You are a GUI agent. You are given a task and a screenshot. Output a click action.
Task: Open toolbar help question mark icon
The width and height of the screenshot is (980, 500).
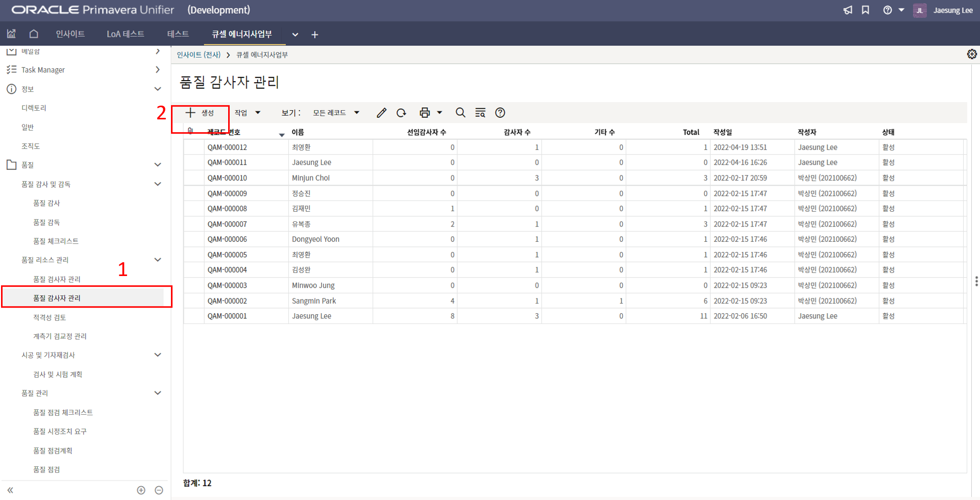[x=500, y=113]
